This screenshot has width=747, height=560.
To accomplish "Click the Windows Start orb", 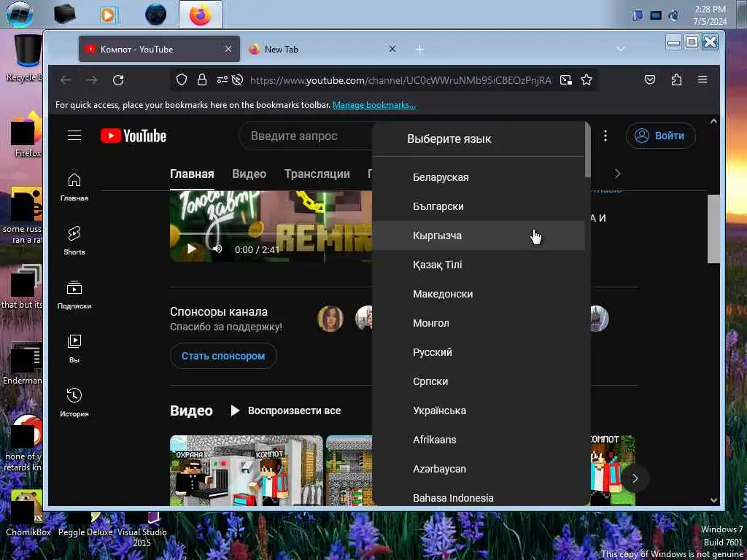I will tap(20, 14).
